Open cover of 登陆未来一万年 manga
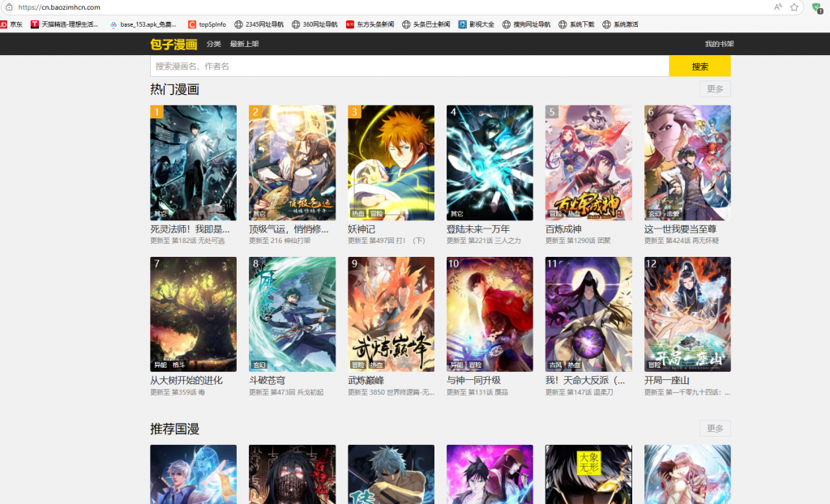 [490, 163]
